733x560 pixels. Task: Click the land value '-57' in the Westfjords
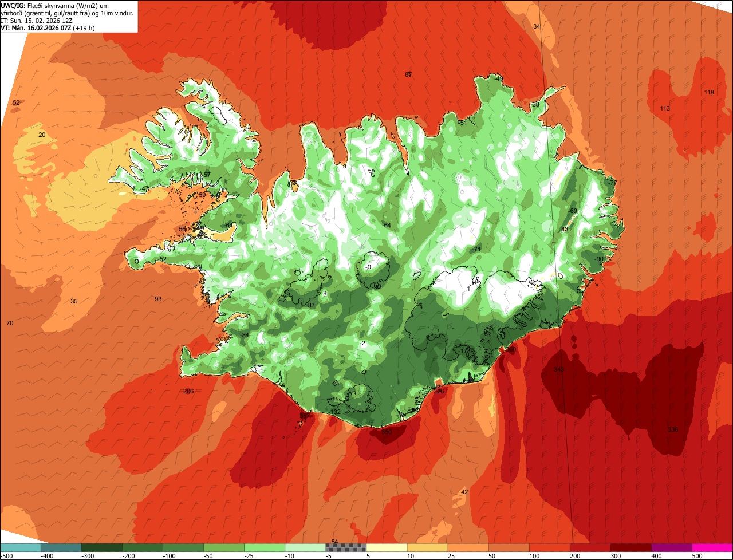(207, 174)
